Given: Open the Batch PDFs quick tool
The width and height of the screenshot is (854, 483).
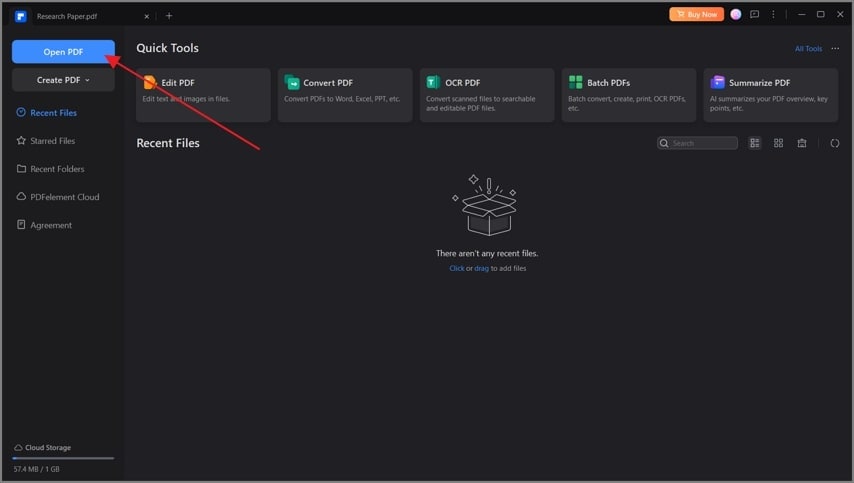Looking at the screenshot, I should (x=629, y=95).
